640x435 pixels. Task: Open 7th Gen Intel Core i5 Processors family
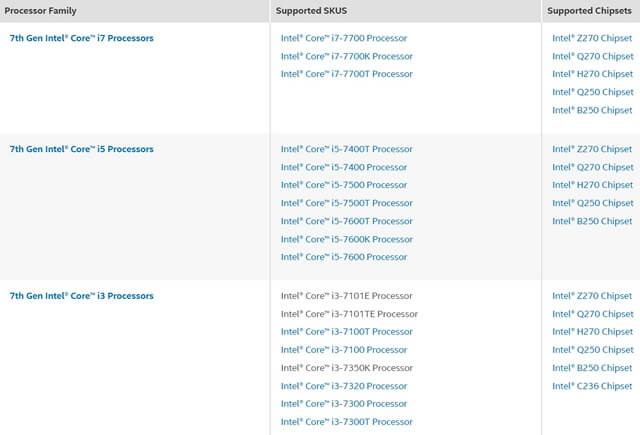click(81, 149)
